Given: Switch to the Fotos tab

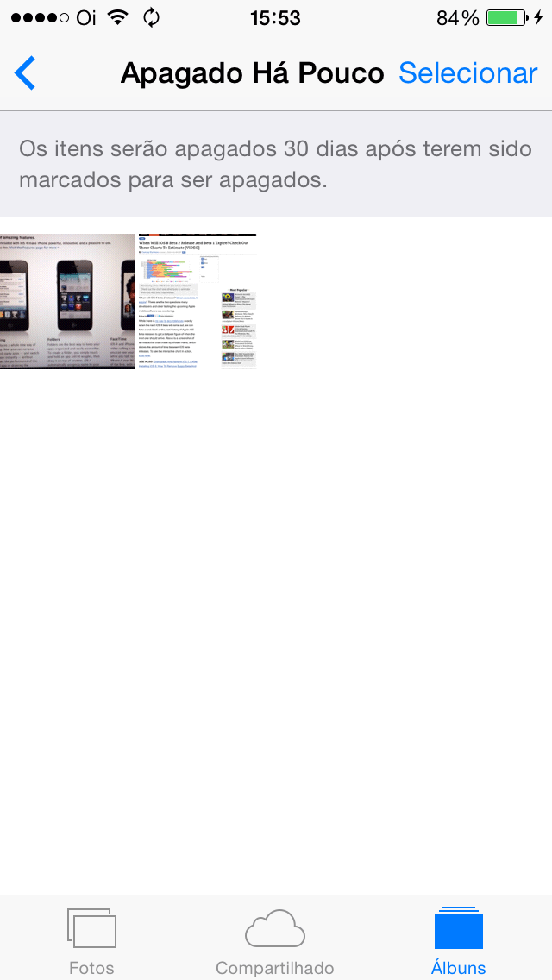Looking at the screenshot, I should (x=92, y=940).
